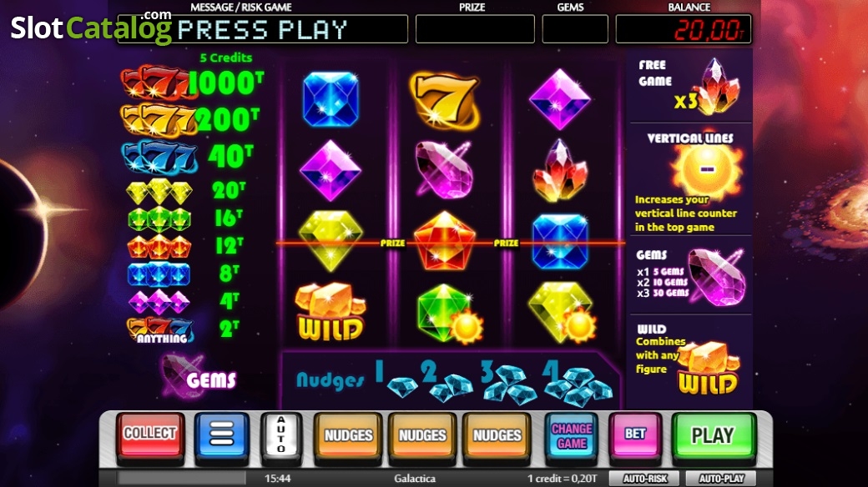Viewport: 868px width, 487px height.
Task: Click the pink BET button
Action: pyautogui.click(x=635, y=434)
